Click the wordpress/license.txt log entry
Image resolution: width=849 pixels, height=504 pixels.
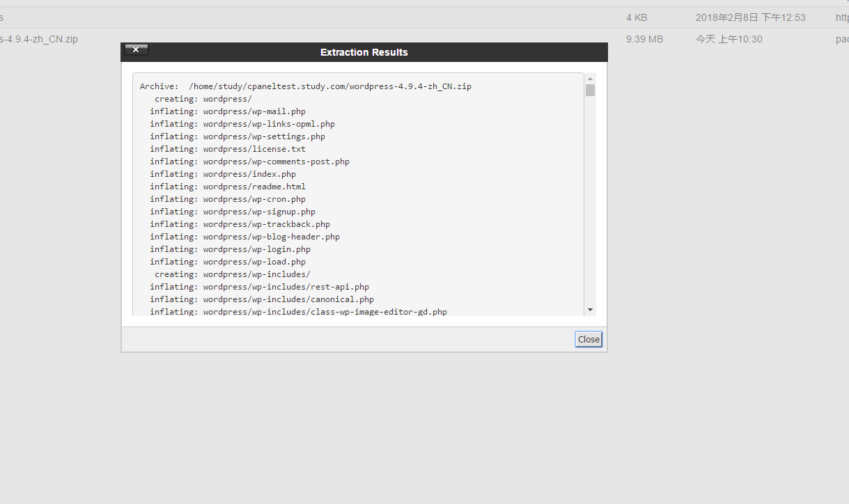(228, 149)
